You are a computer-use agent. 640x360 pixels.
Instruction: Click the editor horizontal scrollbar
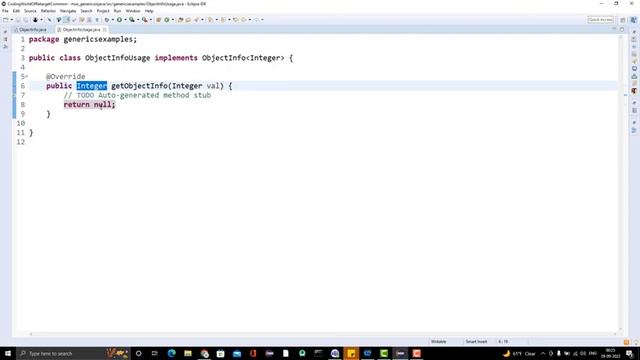(322, 334)
